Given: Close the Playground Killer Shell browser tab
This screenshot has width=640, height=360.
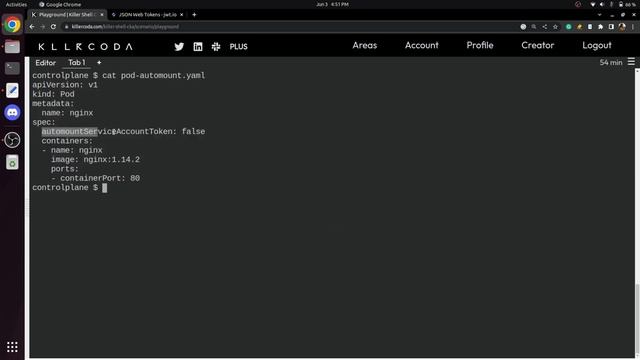Looking at the screenshot, I should pos(102,15).
